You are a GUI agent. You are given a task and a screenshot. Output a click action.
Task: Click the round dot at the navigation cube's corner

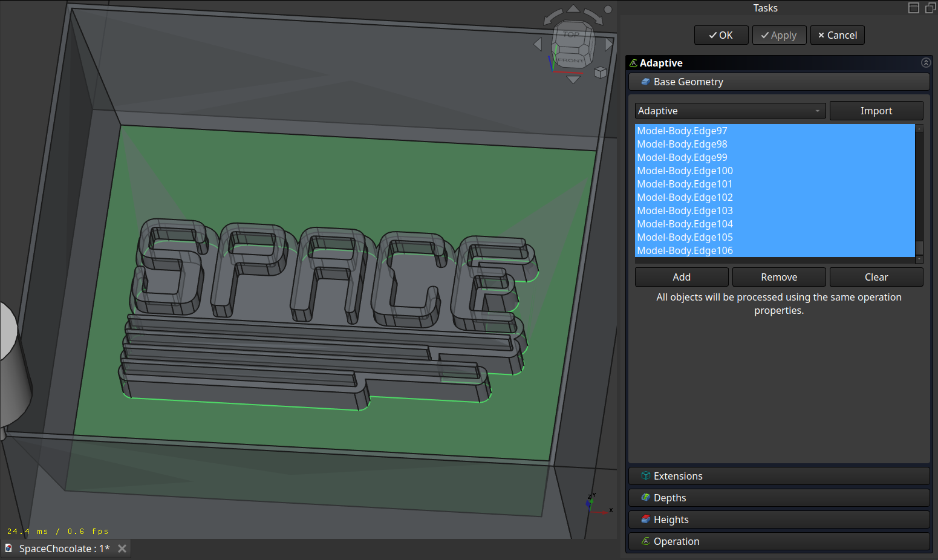tap(608, 9)
